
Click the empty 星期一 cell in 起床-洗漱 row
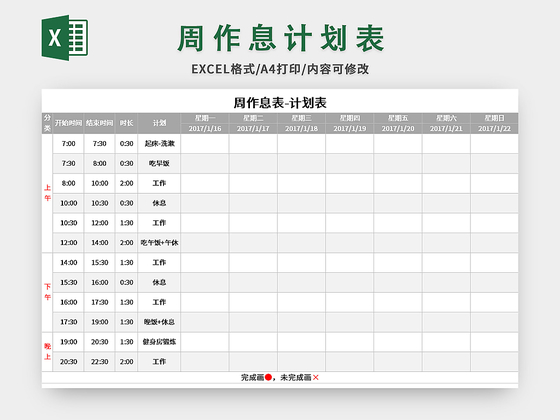click(x=205, y=144)
